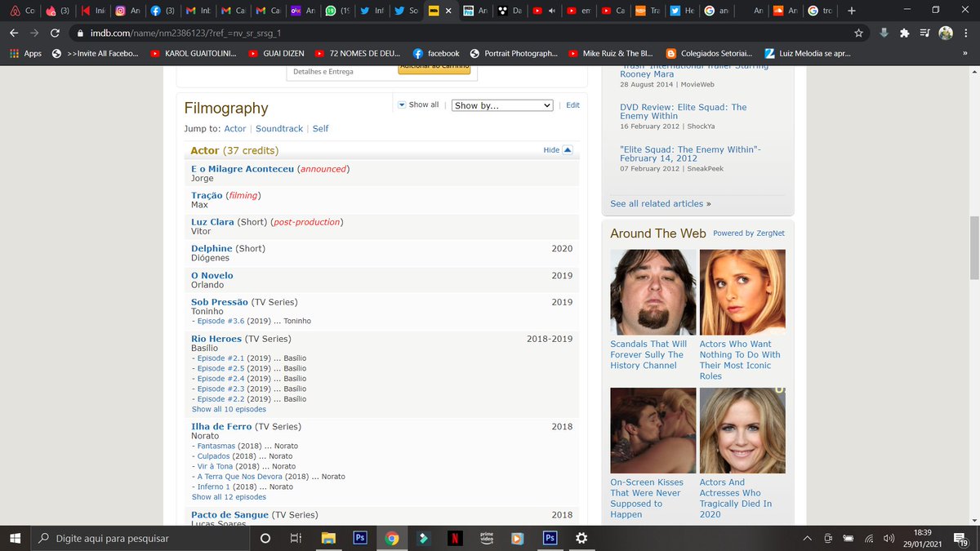Viewport: 980px width, 551px height.
Task: Open the 'Pacto de Sangue' series link
Action: 229,515
